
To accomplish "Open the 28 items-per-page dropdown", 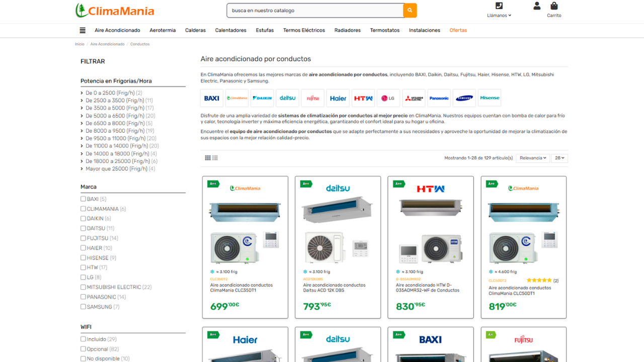I will click(x=559, y=158).
